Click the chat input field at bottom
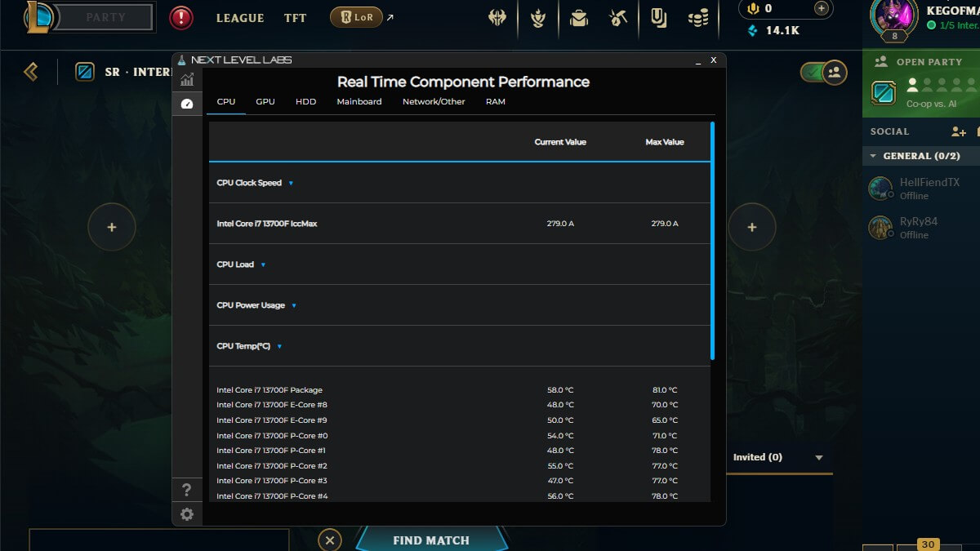This screenshot has height=551, width=980. pos(159,540)
